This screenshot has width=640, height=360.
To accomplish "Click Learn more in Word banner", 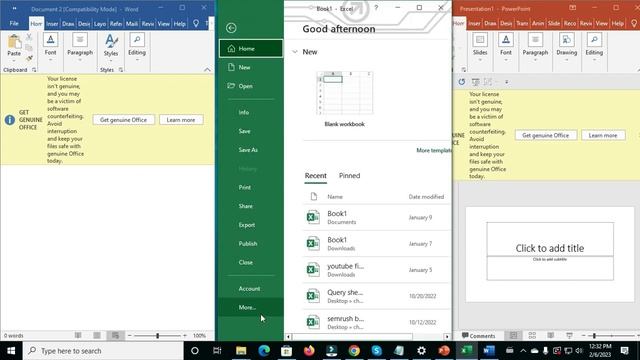I will [181, 120].
